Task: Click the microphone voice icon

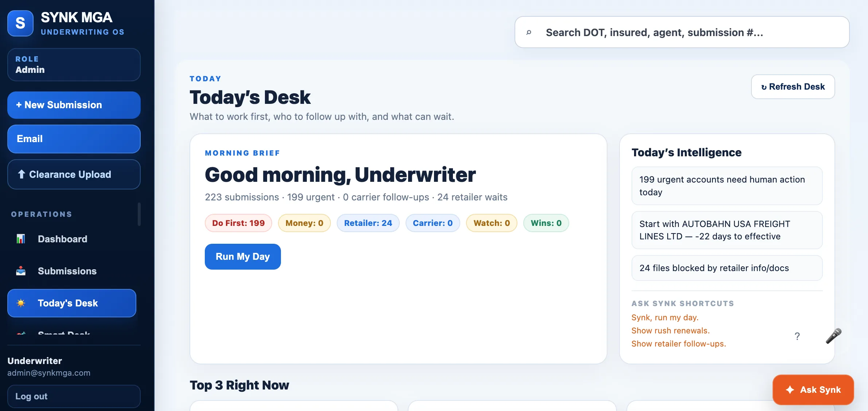Action: (833, 336)
